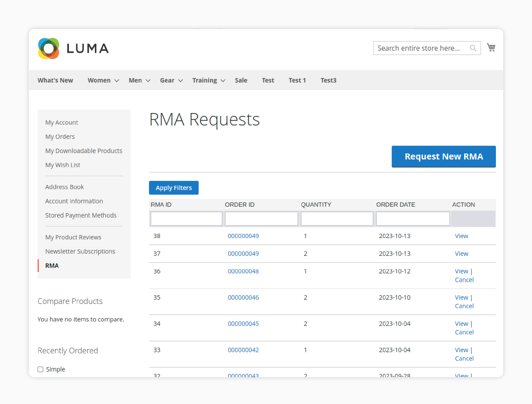The image size is (532, 404).
Task: Open Stored Payment Methods link
Action: 81,215
